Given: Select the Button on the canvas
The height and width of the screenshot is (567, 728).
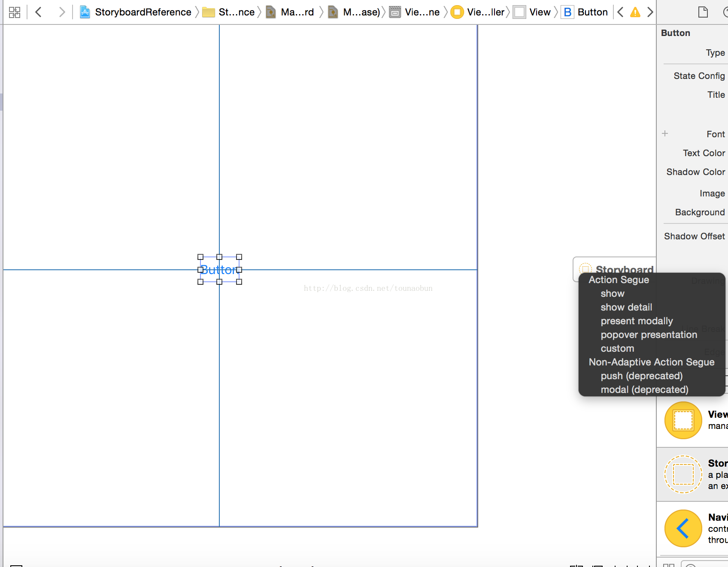Looking at the screenshot, I should coord(219,270).
